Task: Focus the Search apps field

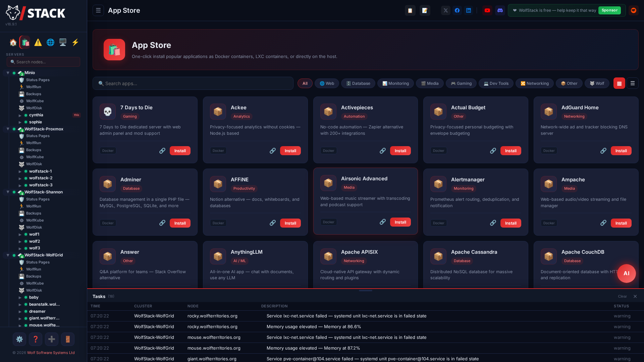Action: 193,83
